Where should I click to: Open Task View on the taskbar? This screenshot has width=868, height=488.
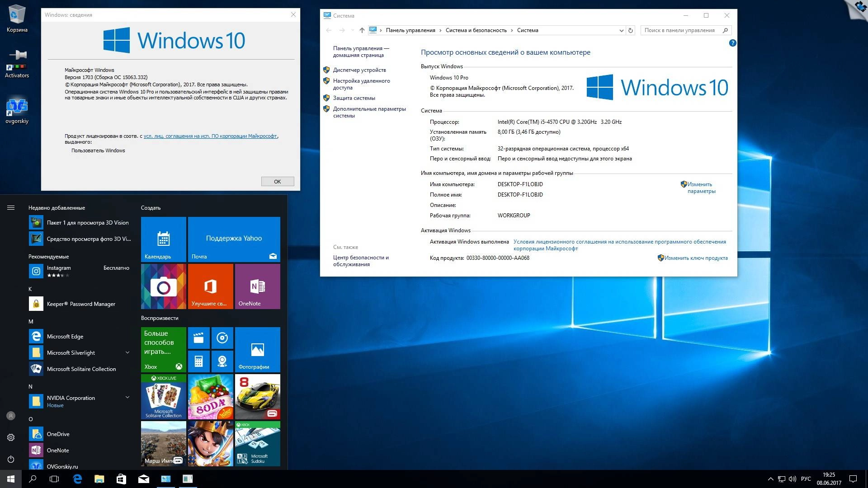point(54,479)
